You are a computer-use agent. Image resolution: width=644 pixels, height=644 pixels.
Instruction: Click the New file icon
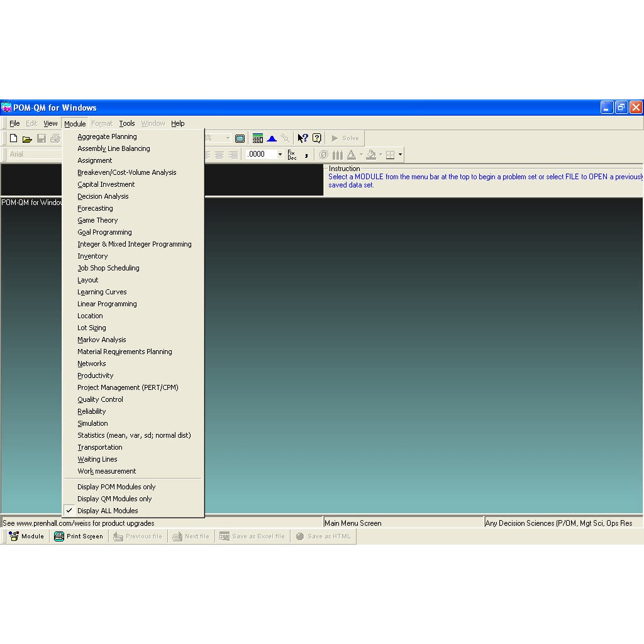click(14, 138)
